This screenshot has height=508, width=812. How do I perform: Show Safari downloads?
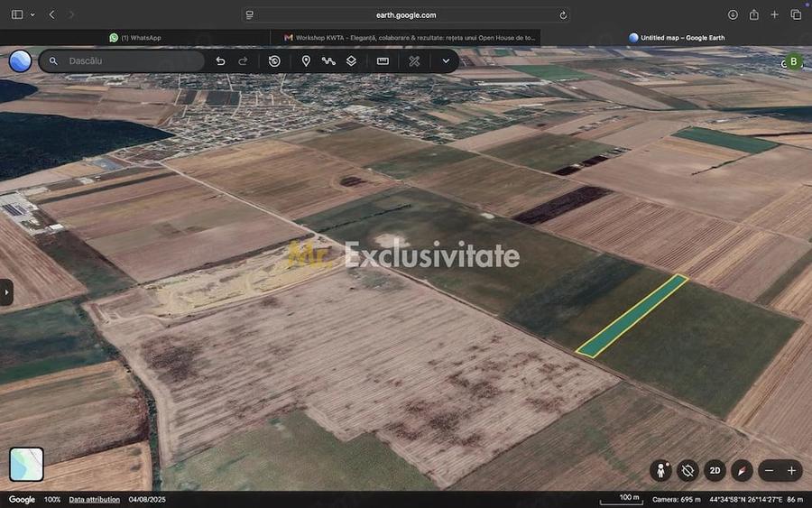pos(733,14)
